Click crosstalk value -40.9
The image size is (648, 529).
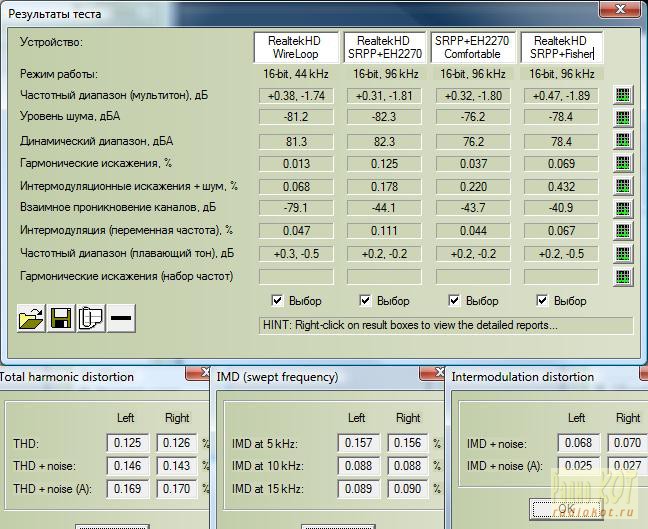click(x=561, y=207)
